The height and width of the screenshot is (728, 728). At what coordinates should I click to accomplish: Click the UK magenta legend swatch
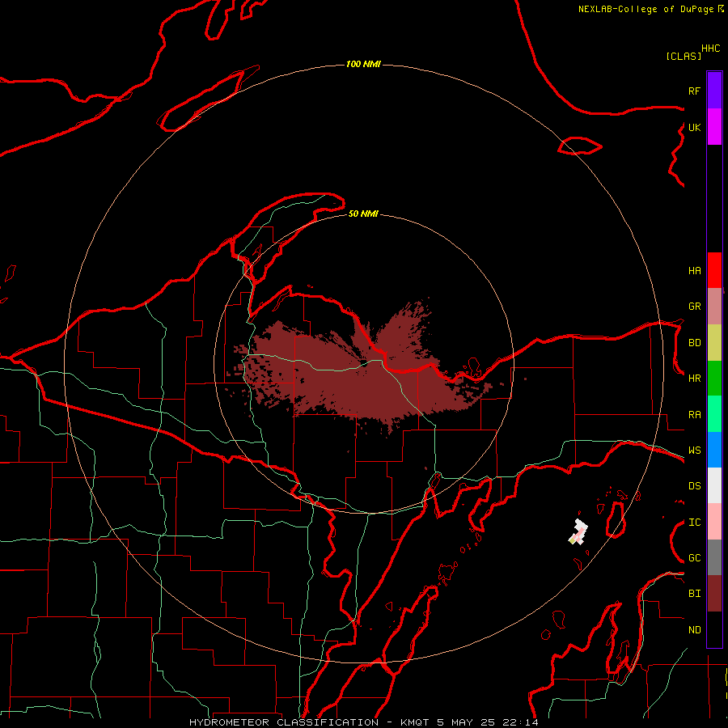coord(714,127)
